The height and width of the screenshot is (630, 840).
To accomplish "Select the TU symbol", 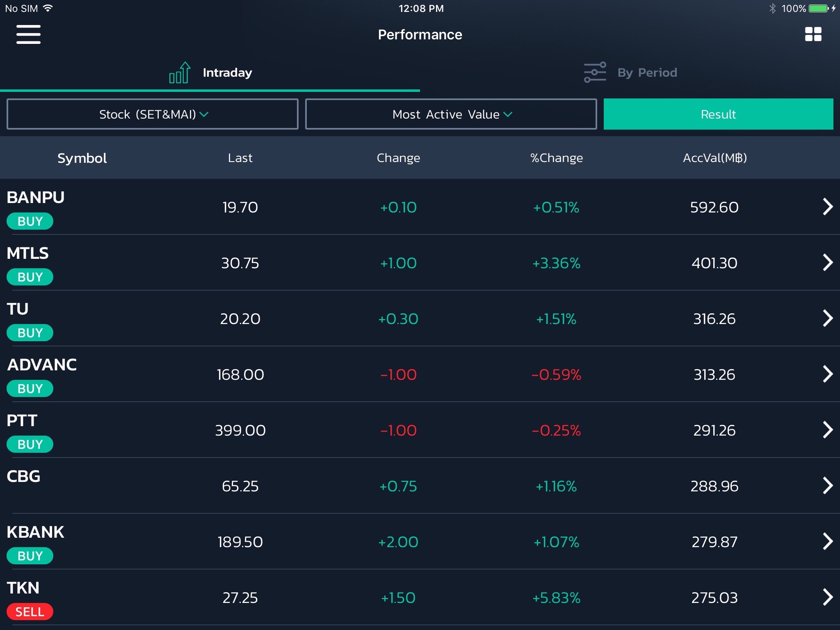I will click(18, 309).
